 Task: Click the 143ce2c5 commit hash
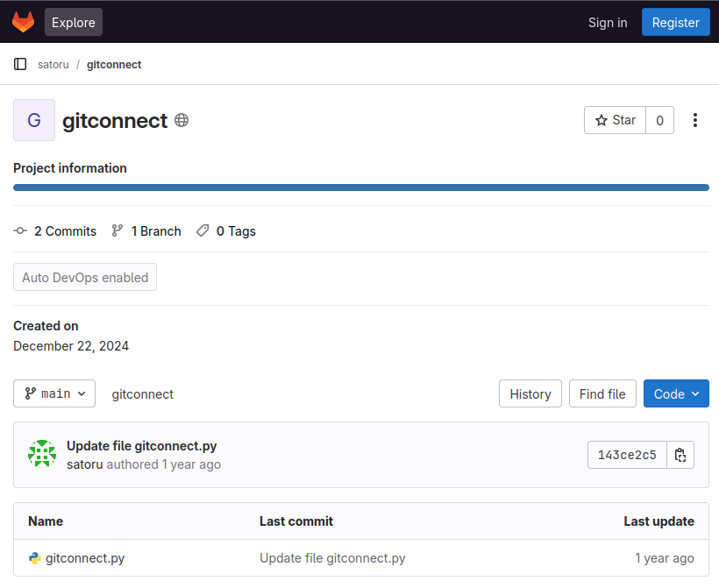[627, 455]
